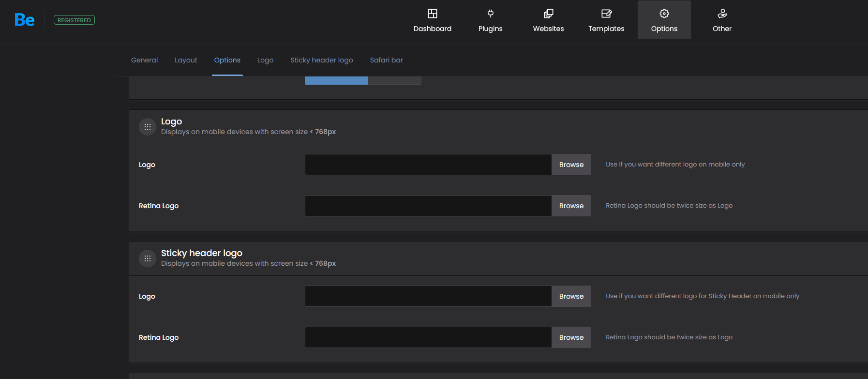Click the Templates label in top navigation
Viewport: 868px width, 379px height.
pyautogui.click(x=606, y=29)
